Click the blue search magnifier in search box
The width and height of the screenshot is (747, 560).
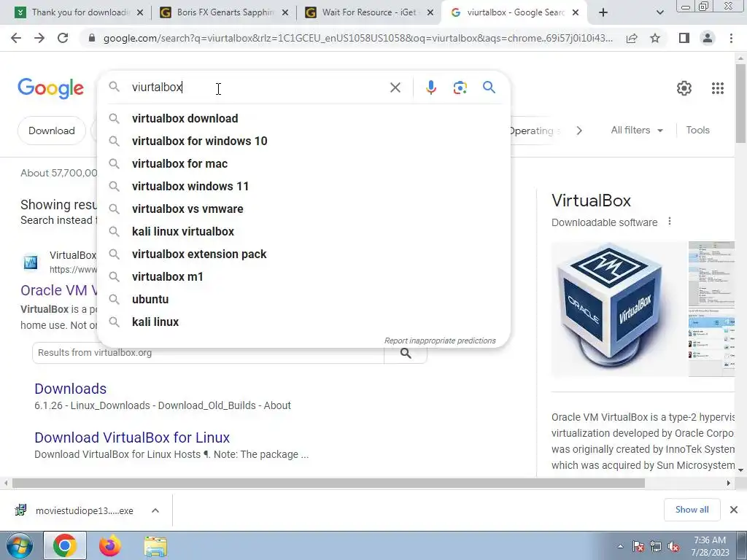click(489, 87)
